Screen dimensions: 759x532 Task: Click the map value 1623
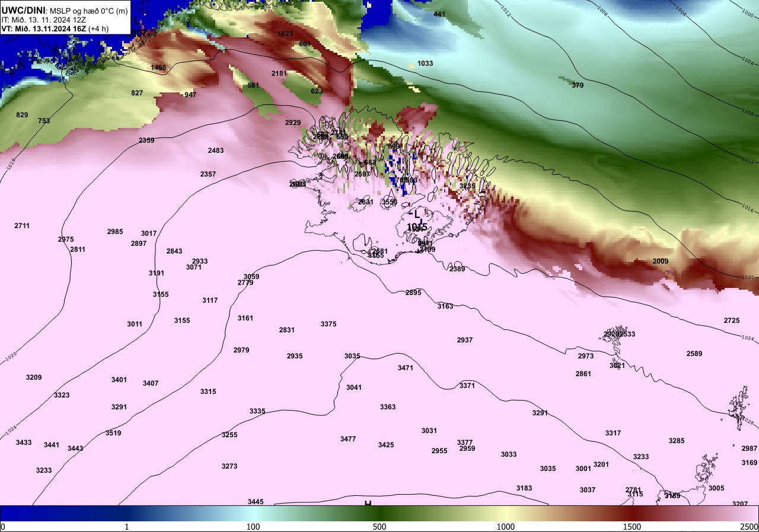[x=285, y=34]
